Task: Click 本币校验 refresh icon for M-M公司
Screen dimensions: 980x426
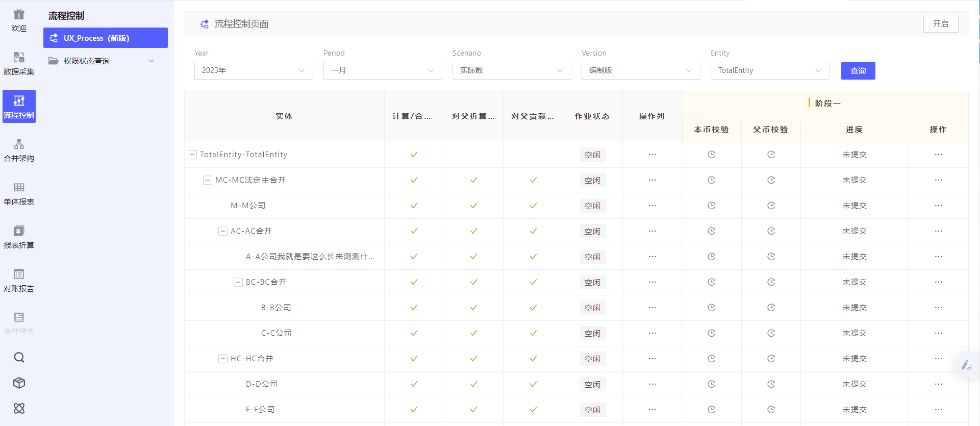Action: [711, 206]
